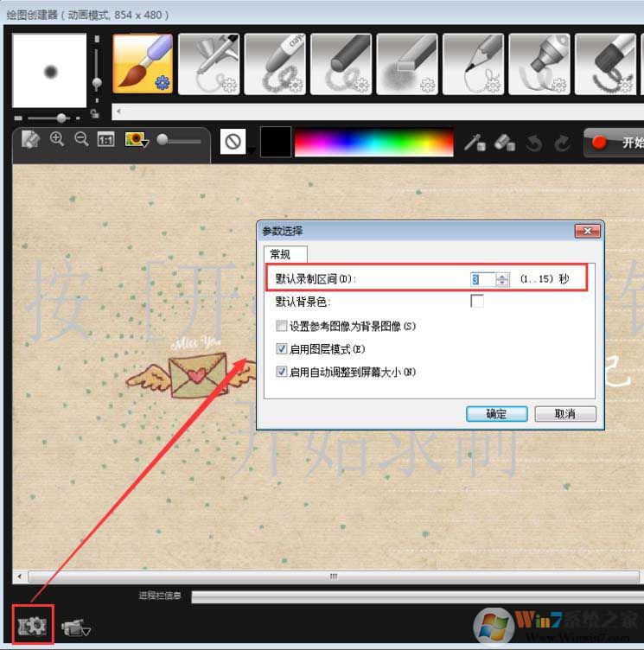
Task: Click the recording duration spinner arrows
Action: coord(502,279)
